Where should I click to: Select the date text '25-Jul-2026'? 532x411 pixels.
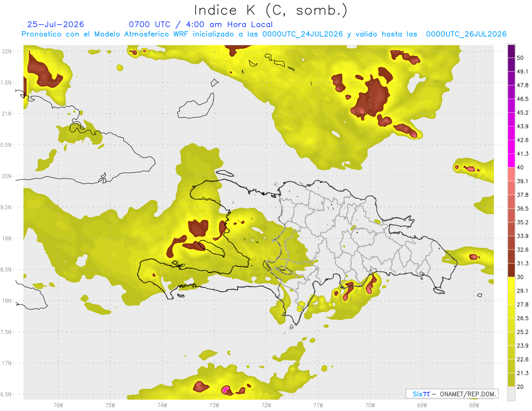coord(55,24)
